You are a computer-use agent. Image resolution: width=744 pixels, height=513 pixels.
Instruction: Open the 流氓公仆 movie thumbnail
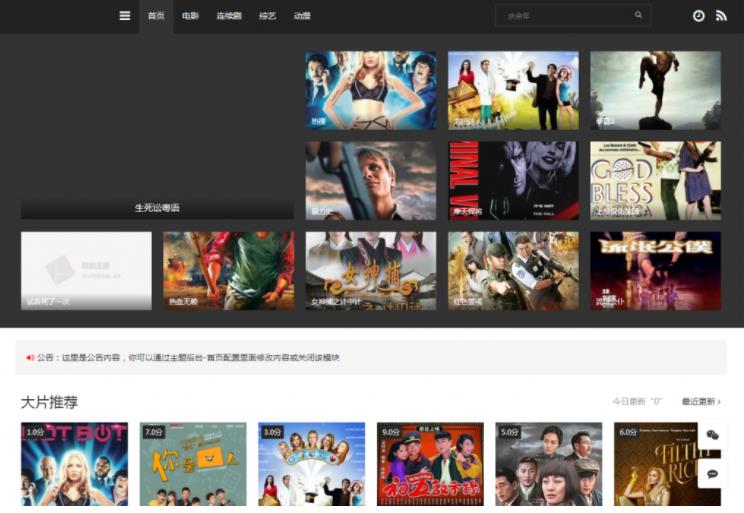click(x=656, y=271)
